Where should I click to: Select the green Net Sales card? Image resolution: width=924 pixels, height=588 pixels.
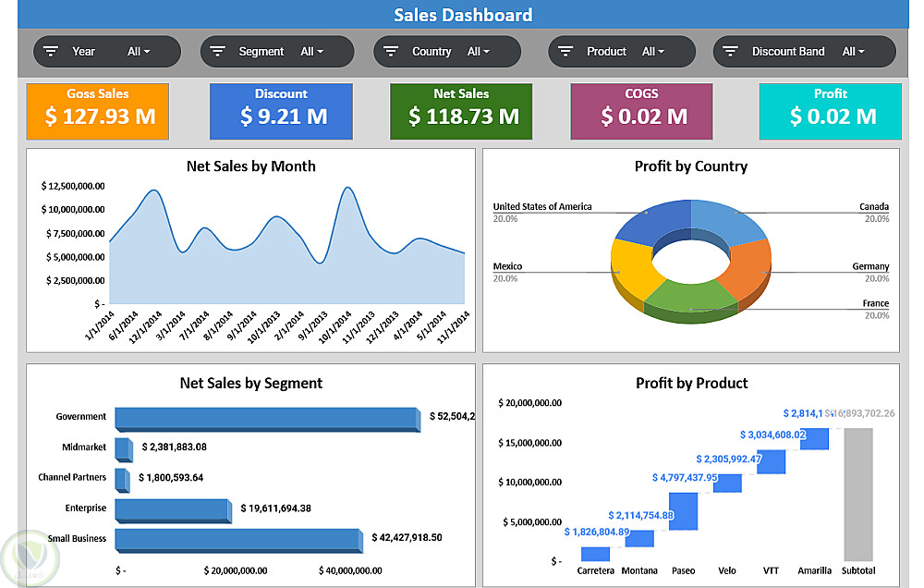(461, 112)
